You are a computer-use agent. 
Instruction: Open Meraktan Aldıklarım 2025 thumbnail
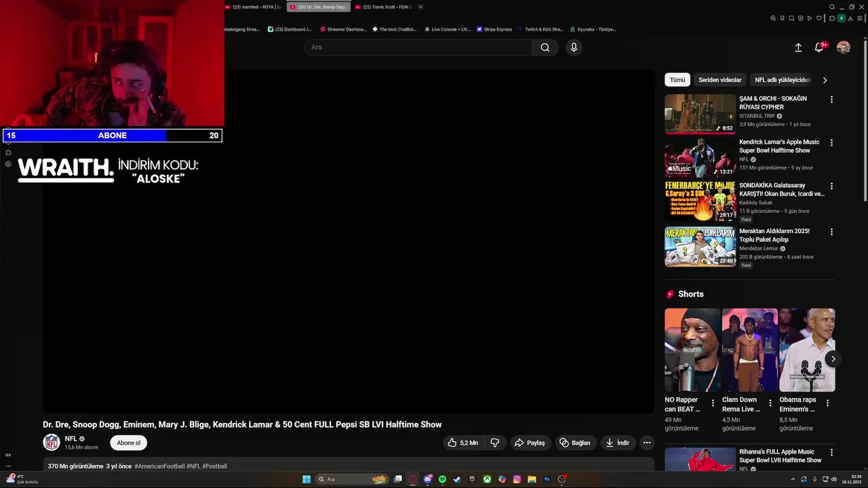pos(700,247)
